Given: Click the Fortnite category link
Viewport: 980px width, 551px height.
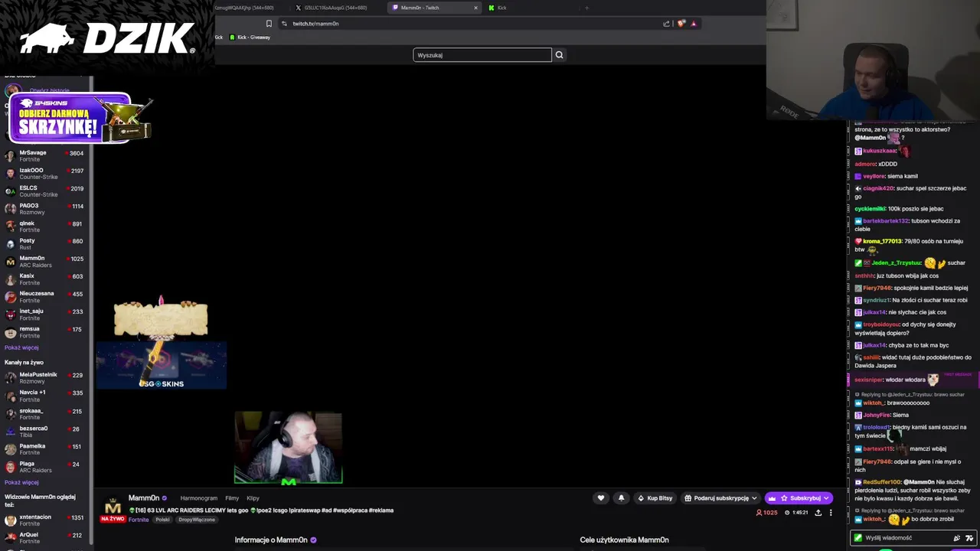Looking at the screenshot, I should (139, 520).
